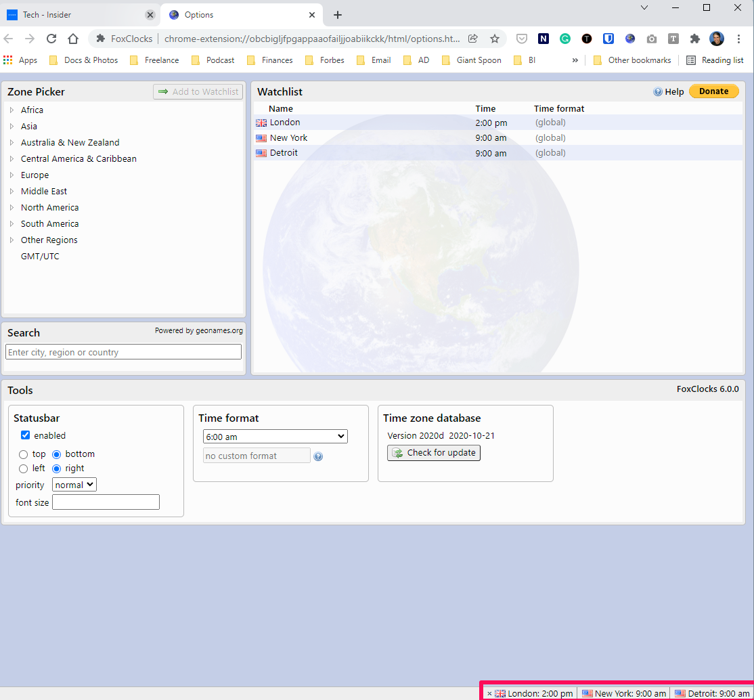This screenshot has height=700, width=754.
Task: Open the Reading list
Action: click(x=715, y=60)
